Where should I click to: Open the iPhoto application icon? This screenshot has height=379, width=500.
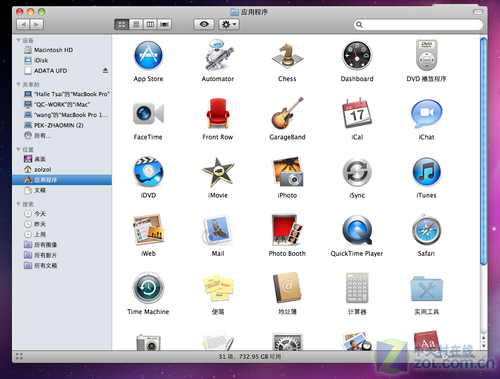point(288,172)
